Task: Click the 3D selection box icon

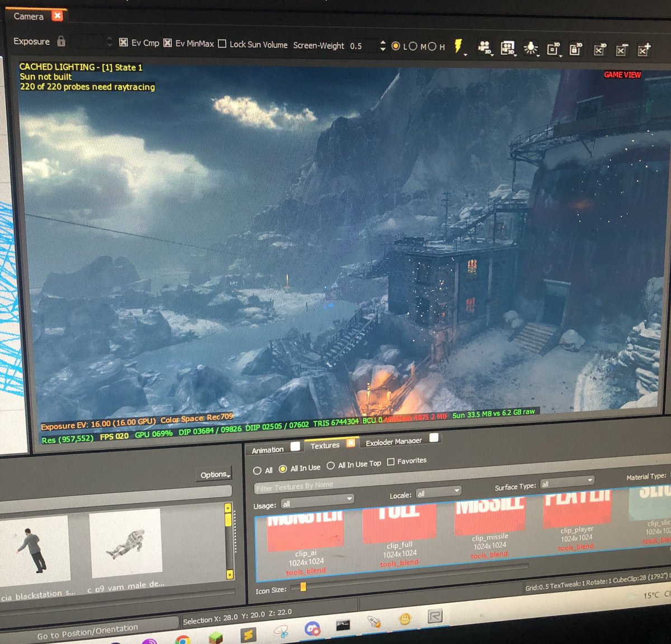Action: [553, 49]
